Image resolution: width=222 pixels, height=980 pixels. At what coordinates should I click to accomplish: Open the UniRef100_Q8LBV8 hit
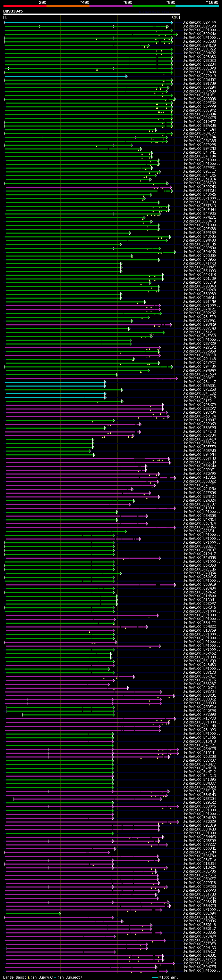pyautogui.click(x=199, y=68)
